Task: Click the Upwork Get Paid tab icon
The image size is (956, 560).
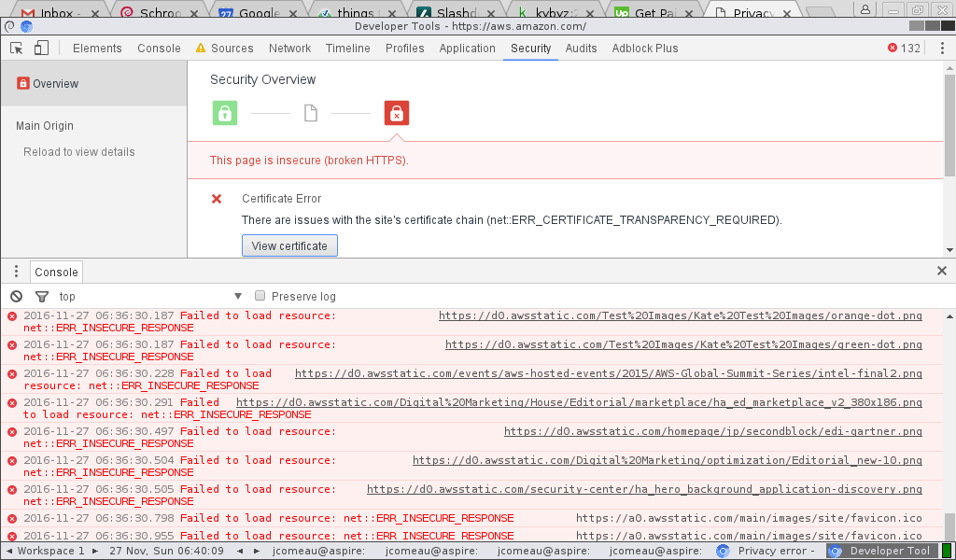Action: pyautogui.click(x=621, y=13)
